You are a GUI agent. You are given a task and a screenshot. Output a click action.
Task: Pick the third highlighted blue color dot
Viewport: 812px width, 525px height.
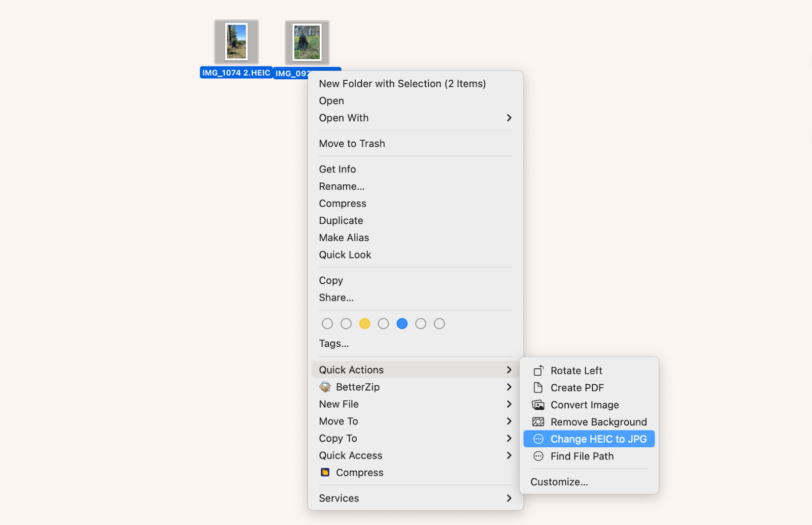pyautogui.click(x=402, y=323)
